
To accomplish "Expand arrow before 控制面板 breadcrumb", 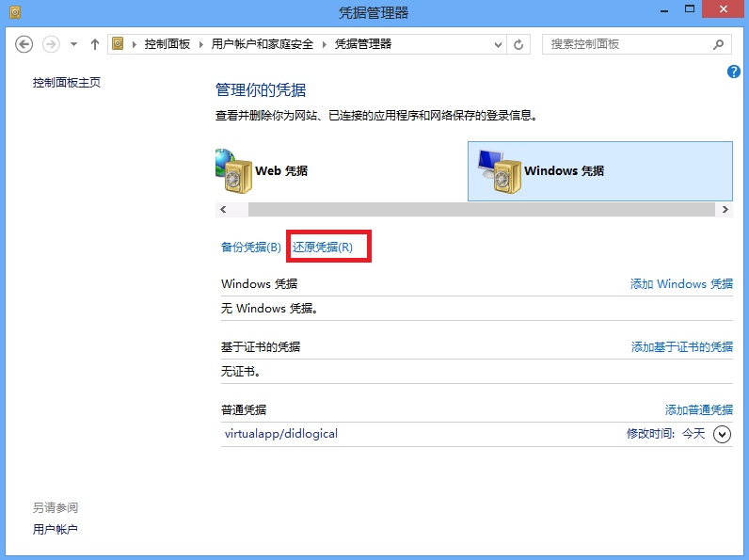I will 135,44.
